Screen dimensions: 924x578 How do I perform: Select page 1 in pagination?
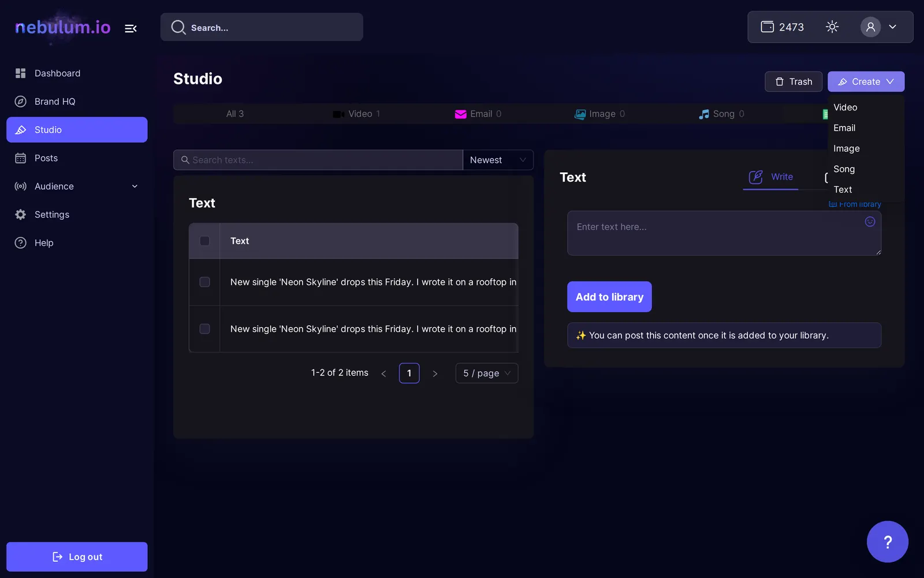pyautogui.click(x=409, y=373)
